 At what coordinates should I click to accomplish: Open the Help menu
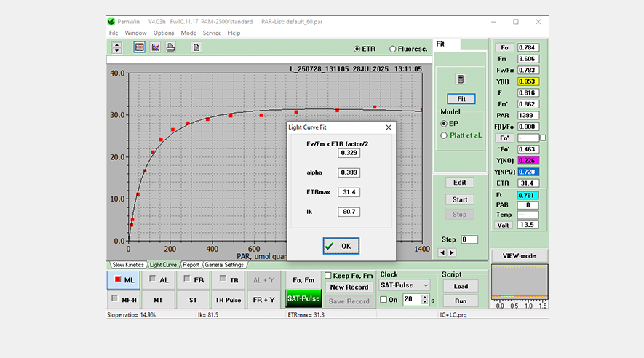tap(234, 33)
